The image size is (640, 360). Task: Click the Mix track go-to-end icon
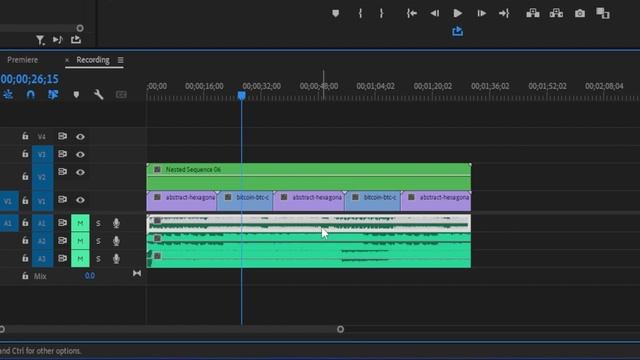[x=137, y=273]
